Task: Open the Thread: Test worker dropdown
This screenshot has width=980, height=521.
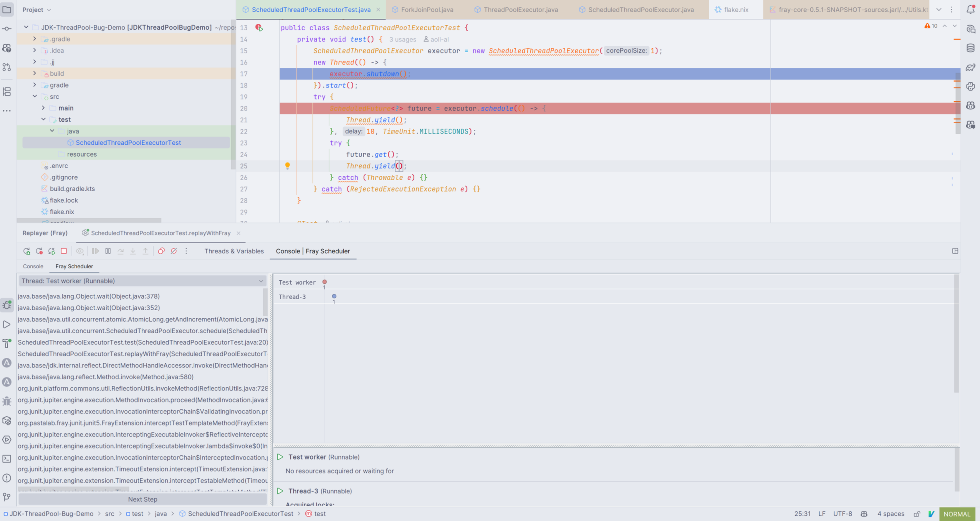Action: click(142, 281)
